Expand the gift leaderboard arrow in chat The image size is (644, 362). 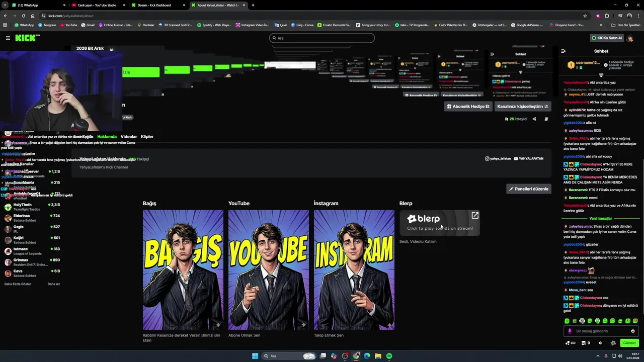(x=601, y=75)
